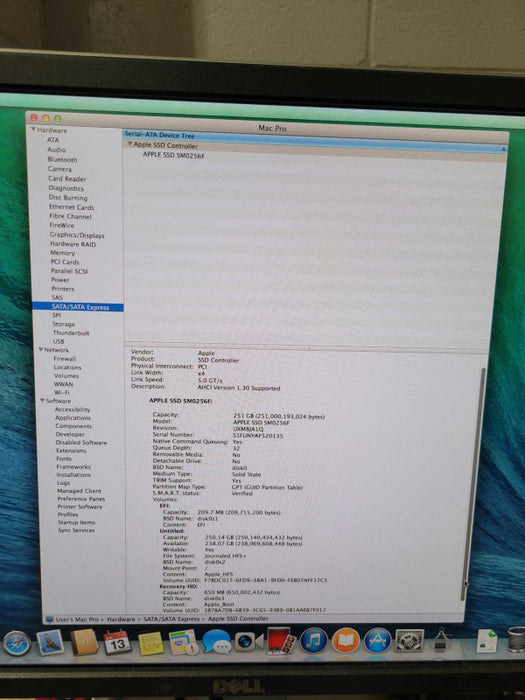The image size is (525, 700).
Task: Select Card Reader in sidebar
Action: click(x=67, y=179)
